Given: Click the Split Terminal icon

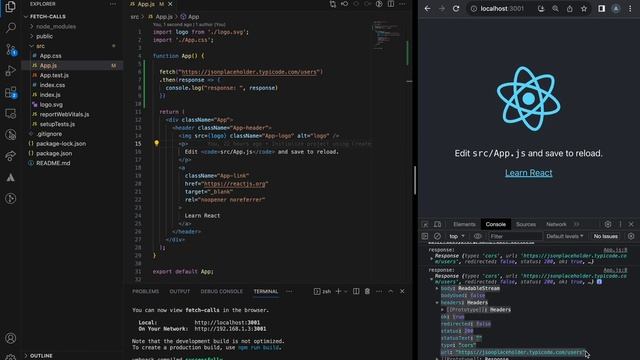Looking at the screenshot, I should 356,291.
